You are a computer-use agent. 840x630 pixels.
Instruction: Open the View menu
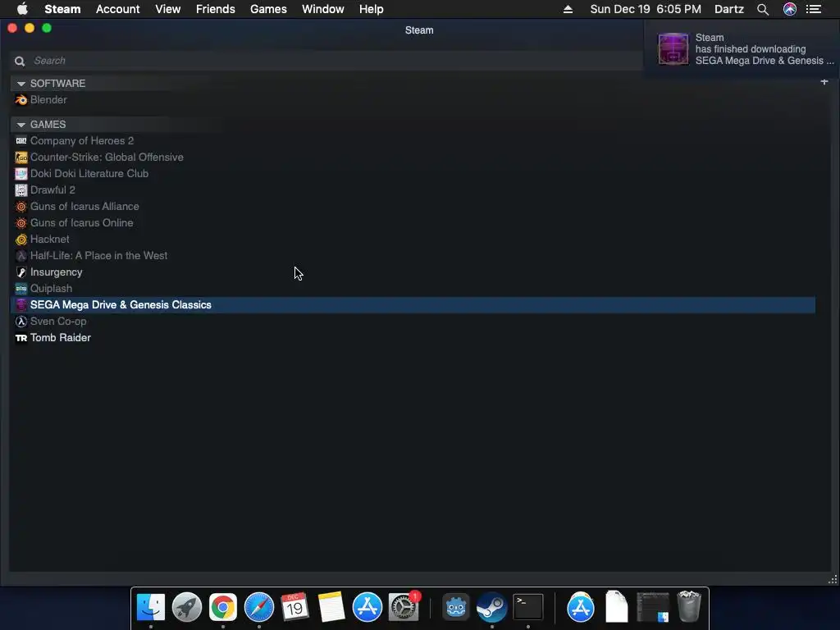click(x=167, y=9)
